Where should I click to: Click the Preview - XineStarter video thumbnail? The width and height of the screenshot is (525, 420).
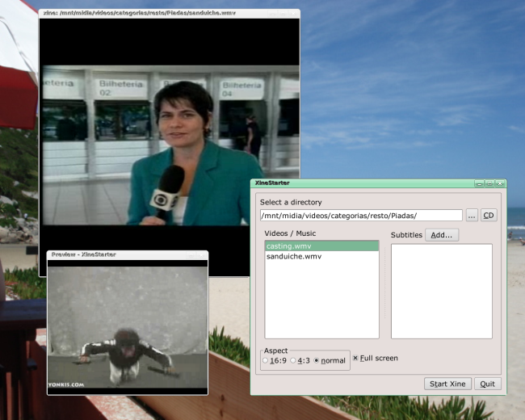click(128, 327)
